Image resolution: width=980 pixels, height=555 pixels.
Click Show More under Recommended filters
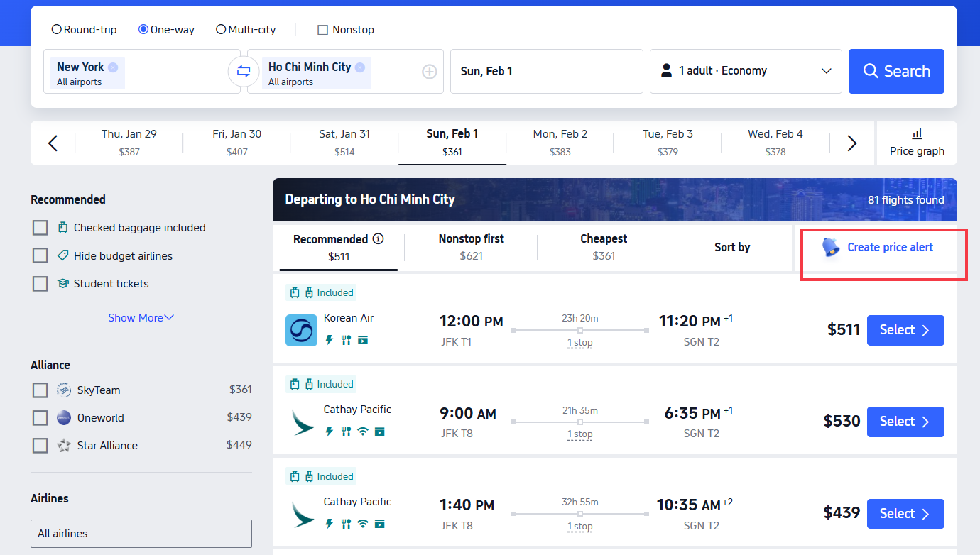click(x=141, y=317)
